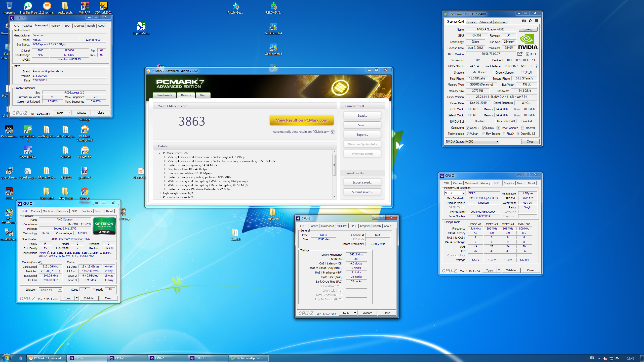Toggle the PhysX checkbox in GPU-Z
Screen dimensions: 644x362
point(504,134)
